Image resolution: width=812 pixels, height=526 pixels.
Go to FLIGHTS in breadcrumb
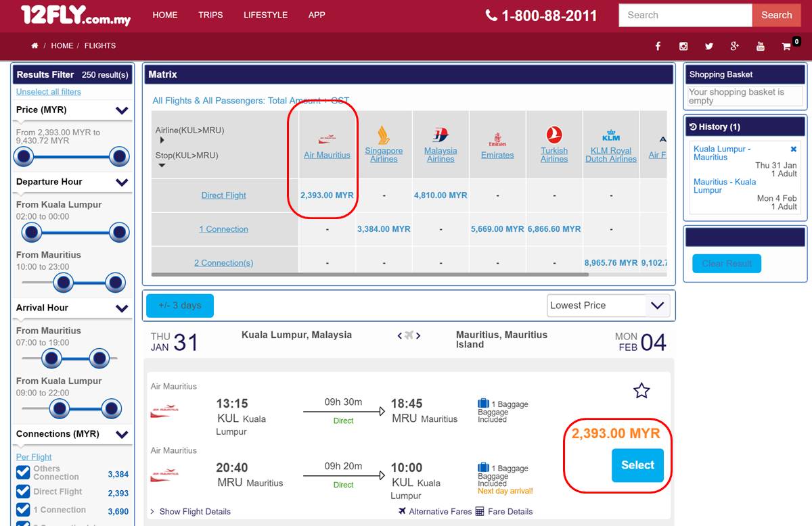pos(100,46)
